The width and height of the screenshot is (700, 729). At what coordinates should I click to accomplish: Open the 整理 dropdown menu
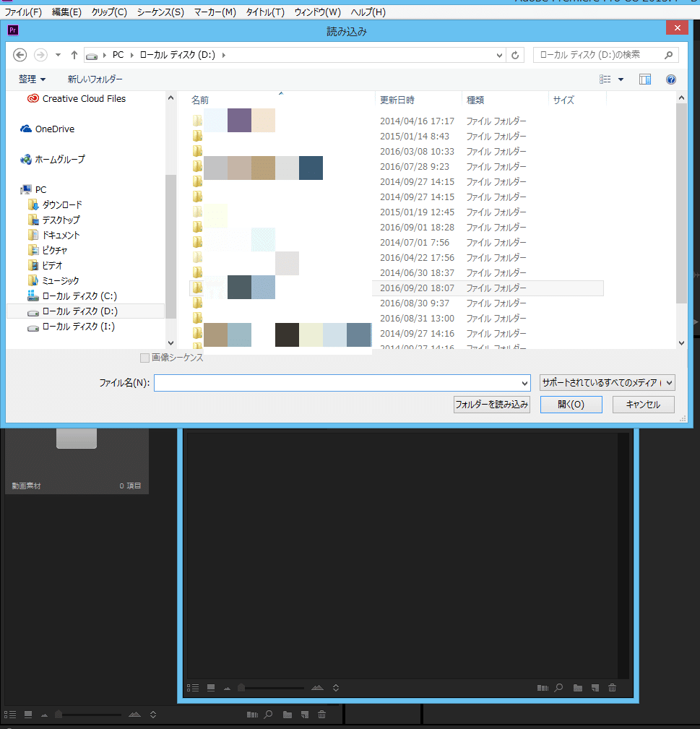click(32, 79)
